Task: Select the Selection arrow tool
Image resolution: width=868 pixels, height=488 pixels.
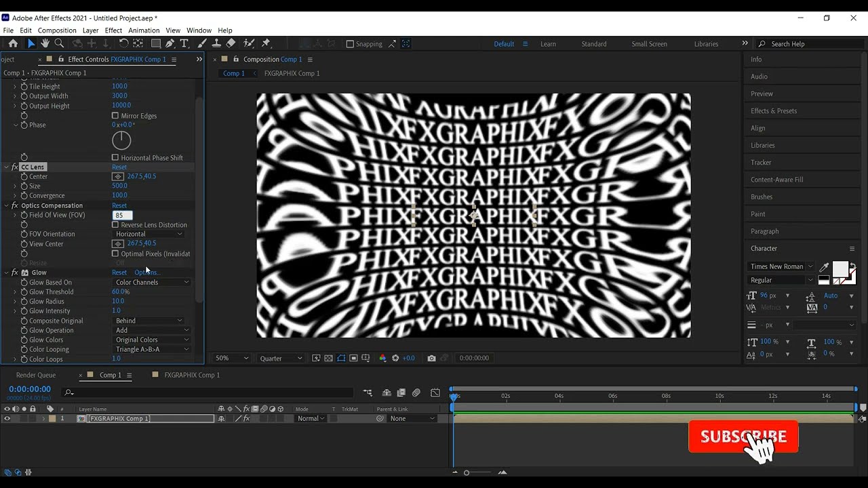Action: tap(31, 43)
